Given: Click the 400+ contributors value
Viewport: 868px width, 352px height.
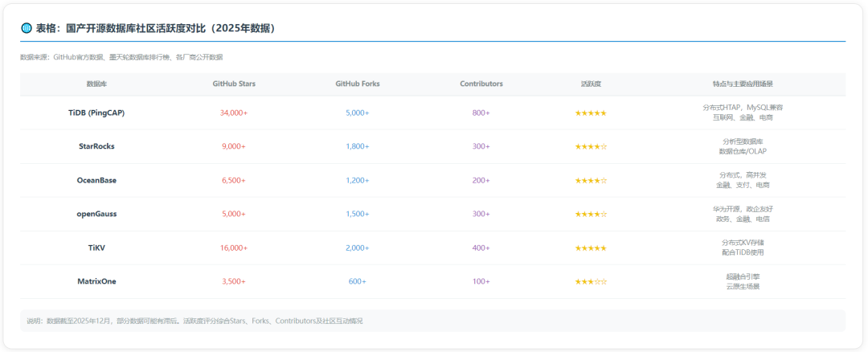Looking at the screenshot, I should (x=481, y=248).
